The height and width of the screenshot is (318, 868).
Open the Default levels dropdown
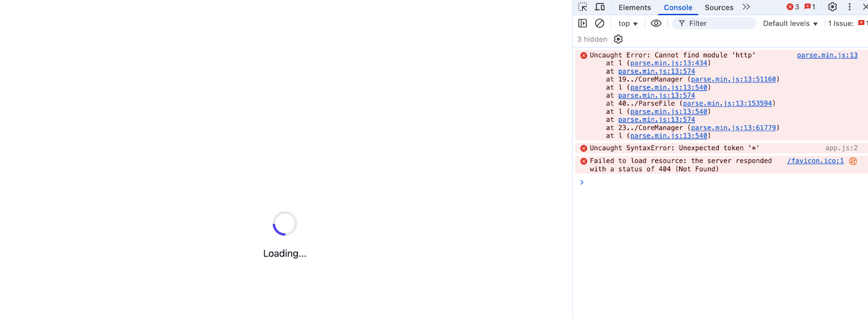pyautogui.click(x=790, y=23)
